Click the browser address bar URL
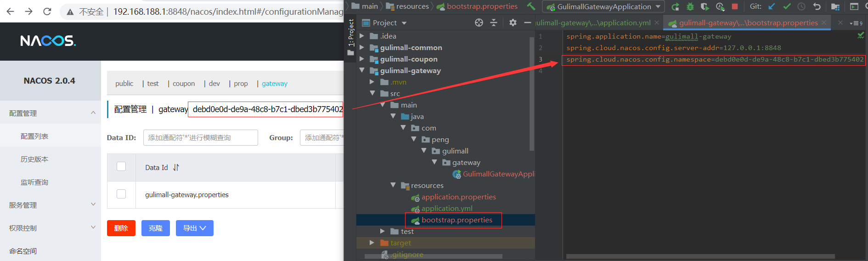868x261 pixels. click(228, 11)
